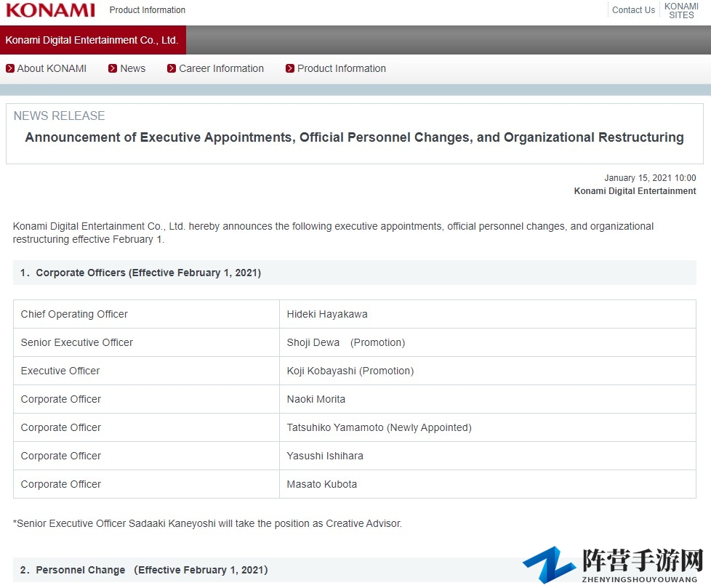Click the red arrow icon beside Product Information menu

tap(290, 68)
